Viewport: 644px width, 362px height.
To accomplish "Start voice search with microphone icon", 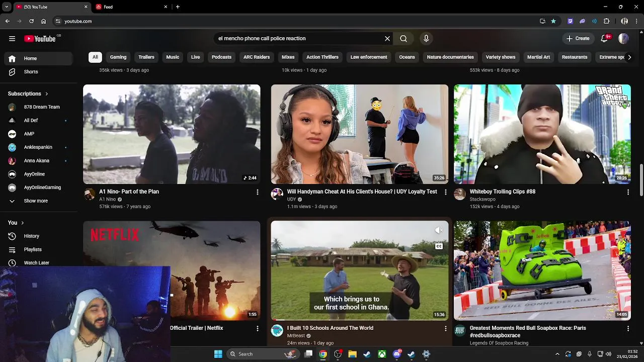I will pyautogui.click(x=426, y=38).
